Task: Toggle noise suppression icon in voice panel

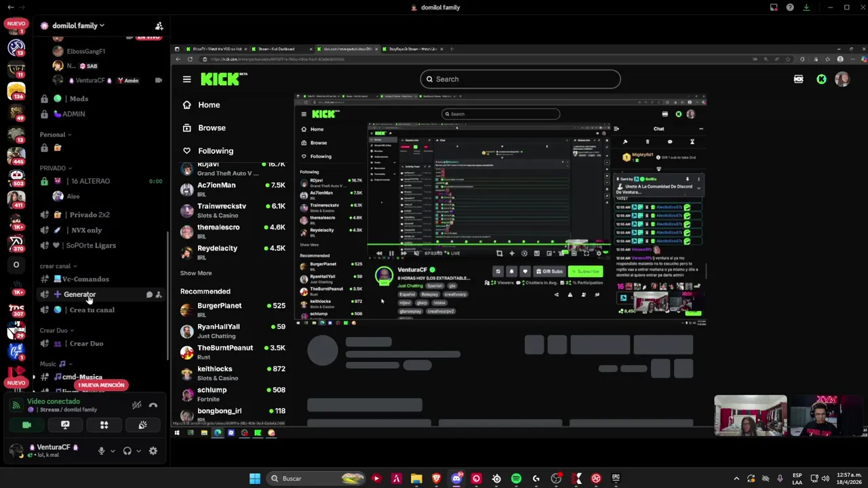Action: [x=136, y=405]
